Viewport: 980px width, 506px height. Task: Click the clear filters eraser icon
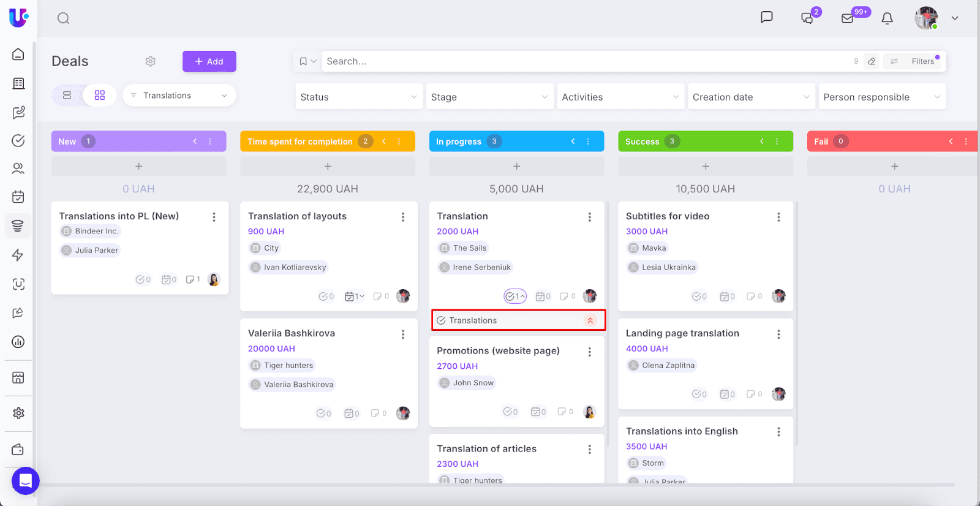[x=872, y=61]
